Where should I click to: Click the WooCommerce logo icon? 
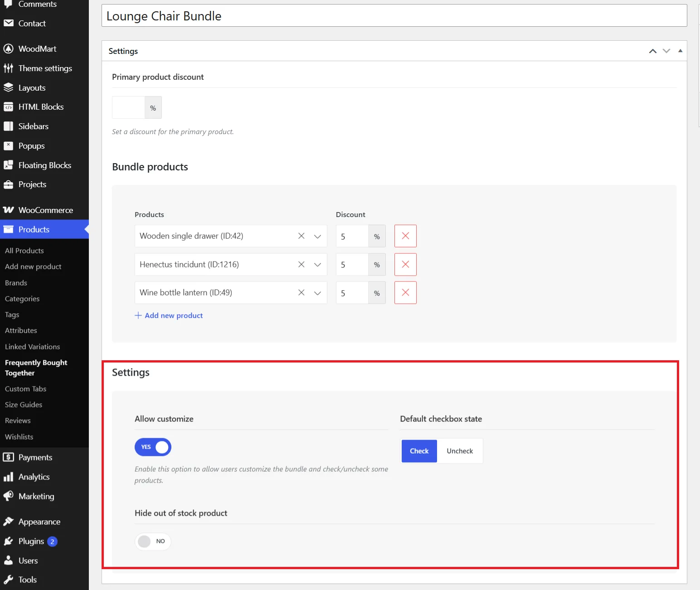coord(8,210)
